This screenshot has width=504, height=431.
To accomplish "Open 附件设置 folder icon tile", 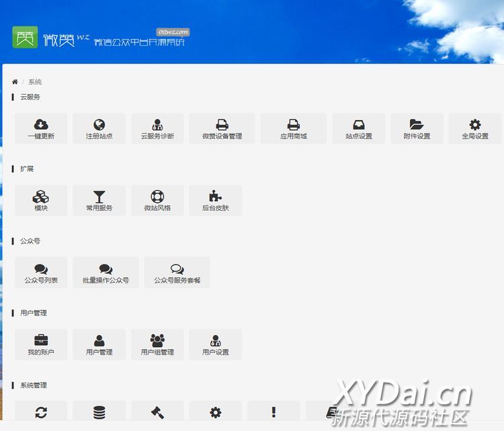I will click(x=417, y=128).
